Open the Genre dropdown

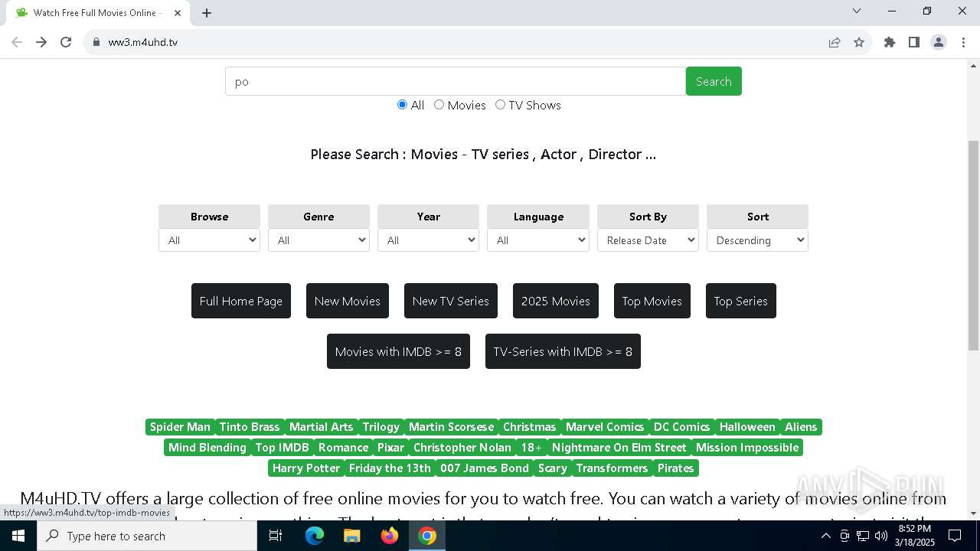pyautogui.click(x=318, y=240)
